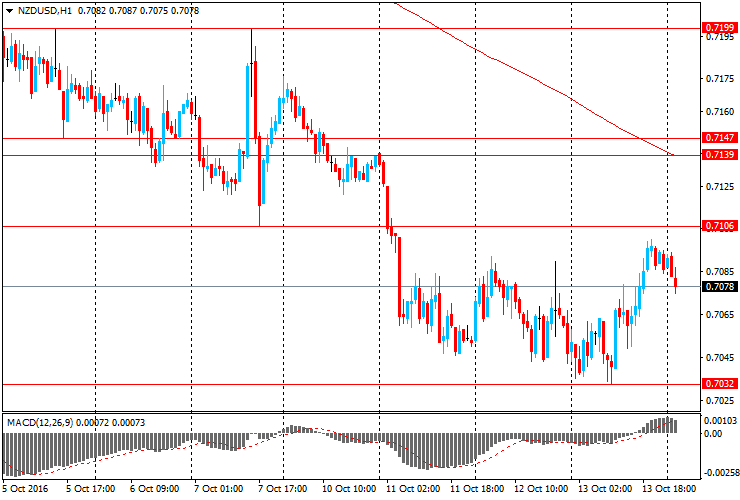Click the 10 Oct 10:00 time label

point(349,489)
